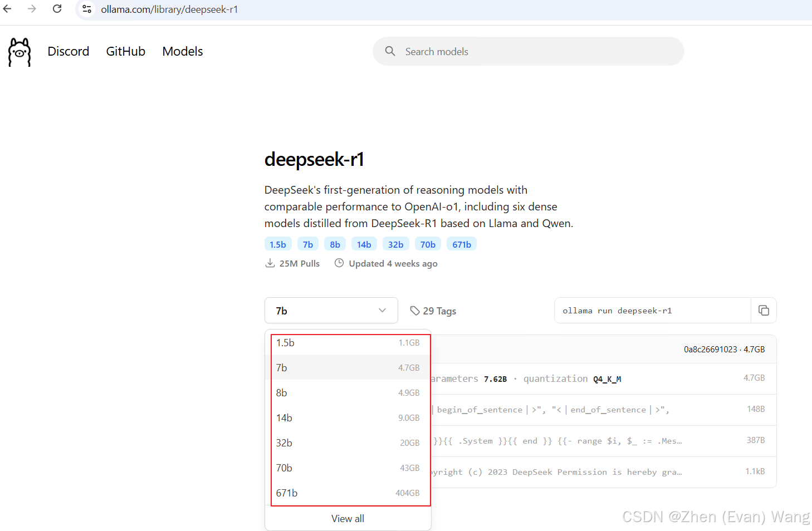Click the 25M Pulls text
The image size is (812, 531).
[x=300, y=263]
